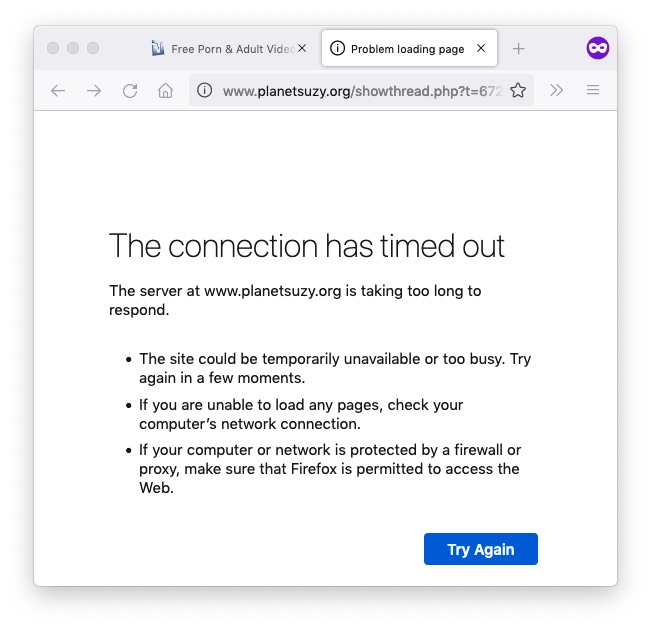Show site information in the address bar
Viewport: 651px width, 628px height.
[x=204, y=90]
